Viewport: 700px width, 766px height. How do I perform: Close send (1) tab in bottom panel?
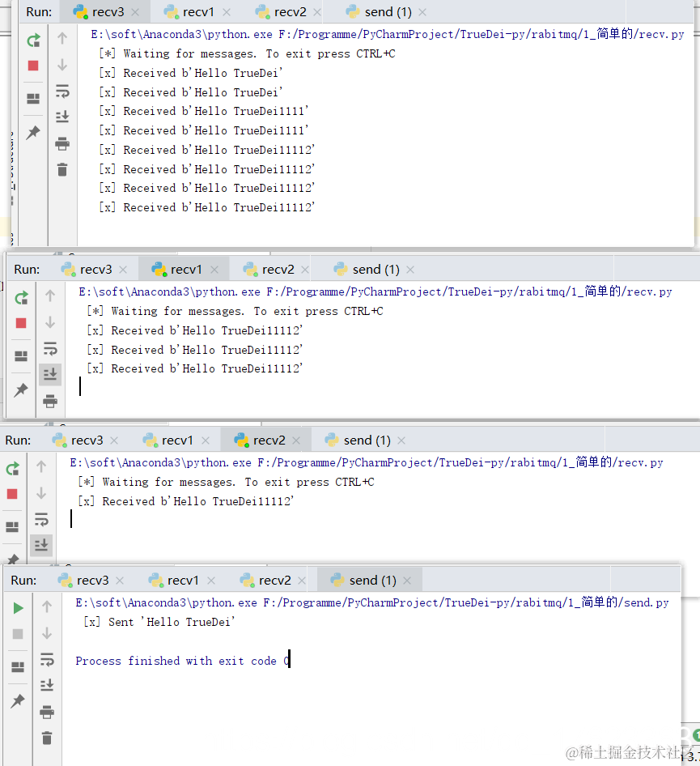[407, 581]
